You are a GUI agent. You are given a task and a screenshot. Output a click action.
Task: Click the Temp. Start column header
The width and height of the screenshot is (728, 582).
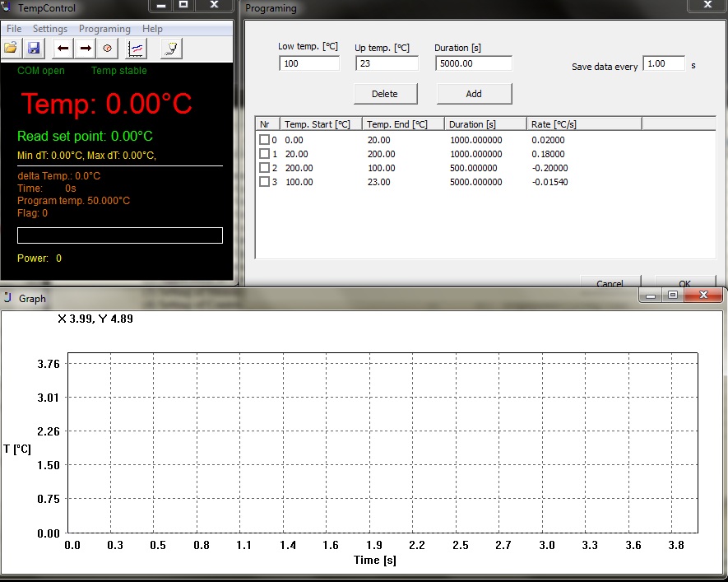tap(321, 124)
